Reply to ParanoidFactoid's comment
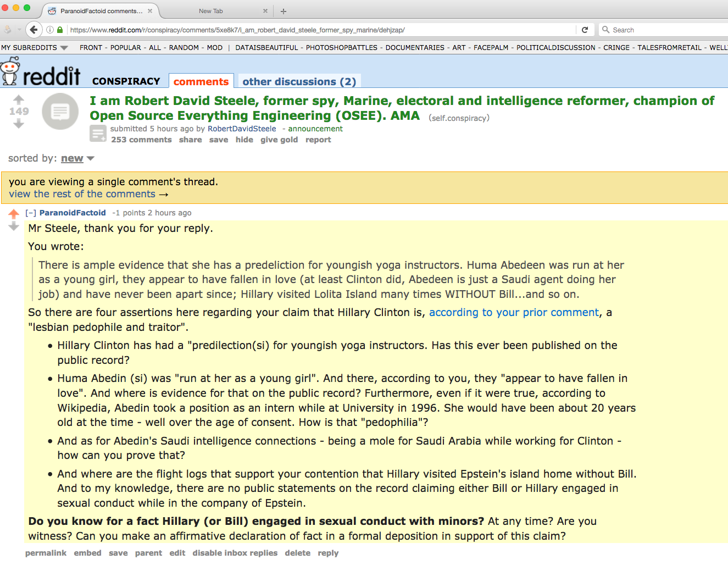 point(328,553)
